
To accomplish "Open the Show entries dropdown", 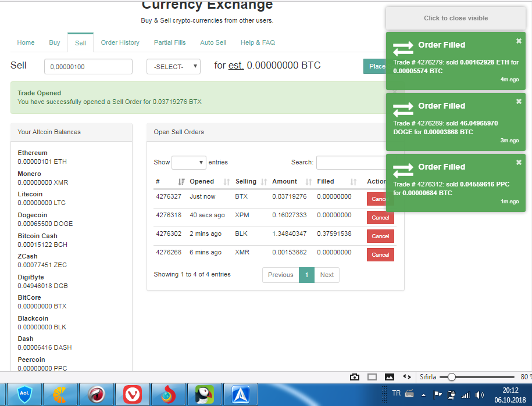I will (189, 162).
